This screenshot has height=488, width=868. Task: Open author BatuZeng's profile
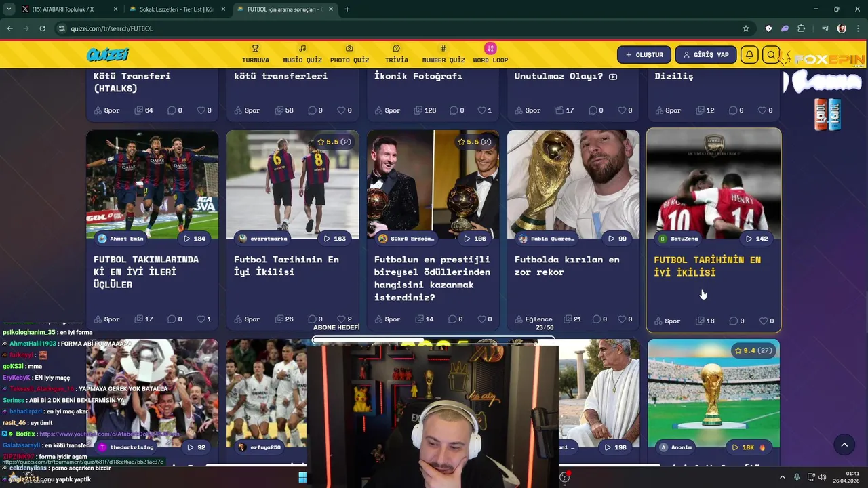pyautogui.click(x=678, y=239)
